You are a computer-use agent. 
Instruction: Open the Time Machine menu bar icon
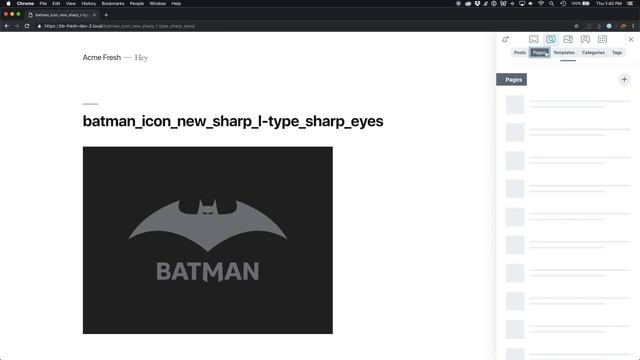[x=563, y=3]
